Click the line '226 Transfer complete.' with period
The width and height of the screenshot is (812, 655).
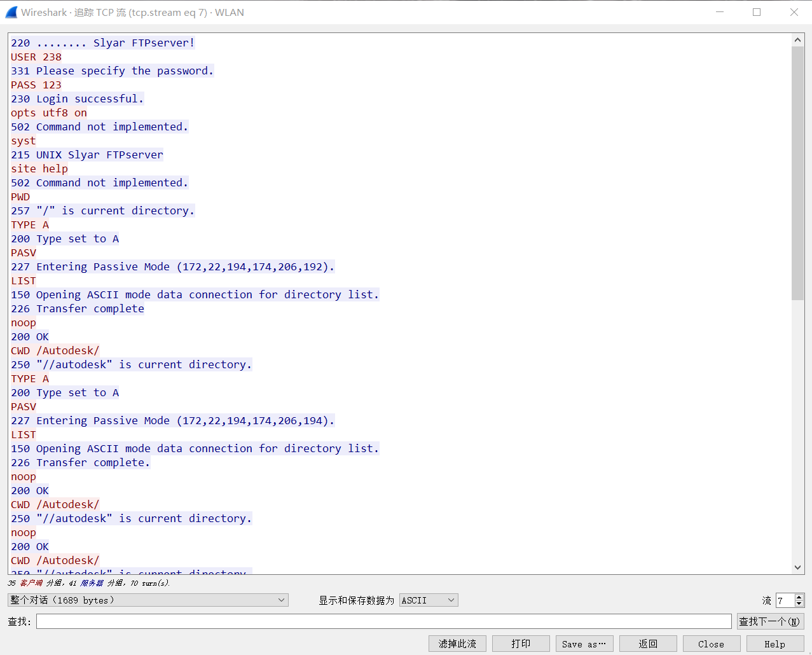pyautogui.click(x=80, y=462)
